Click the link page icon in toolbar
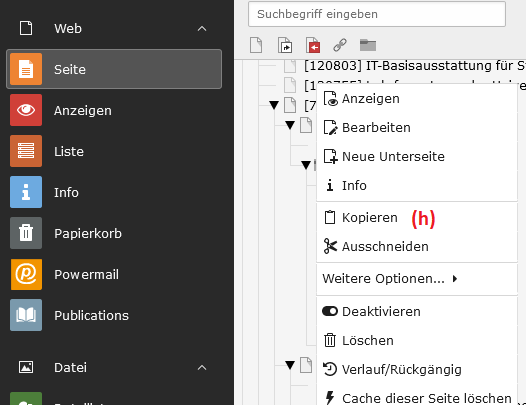The image size is (526, 405). [x=340, y=45]
